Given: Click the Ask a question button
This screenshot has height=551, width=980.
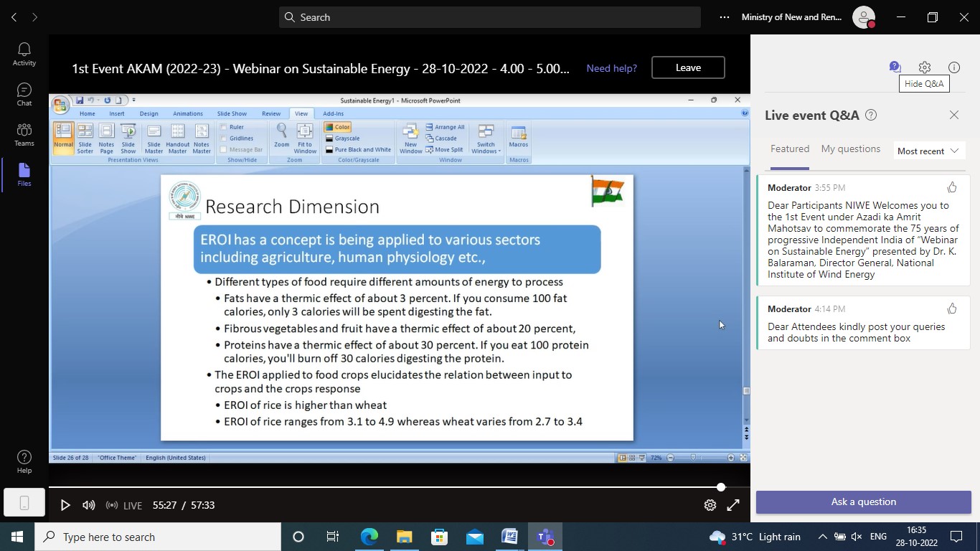Looking at the screenshot, I should click(x=863, y=501).
